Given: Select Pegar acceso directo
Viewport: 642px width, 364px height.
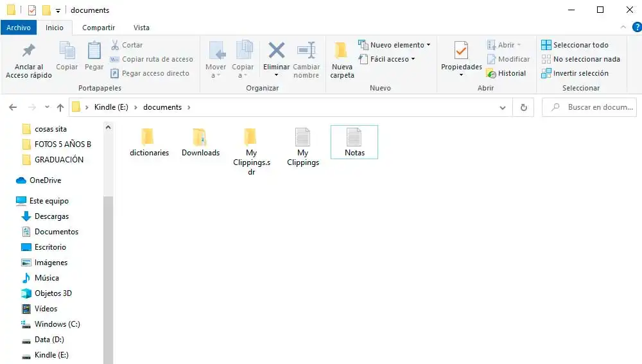Looking at the screenshot, I should [x=150, y=73].
